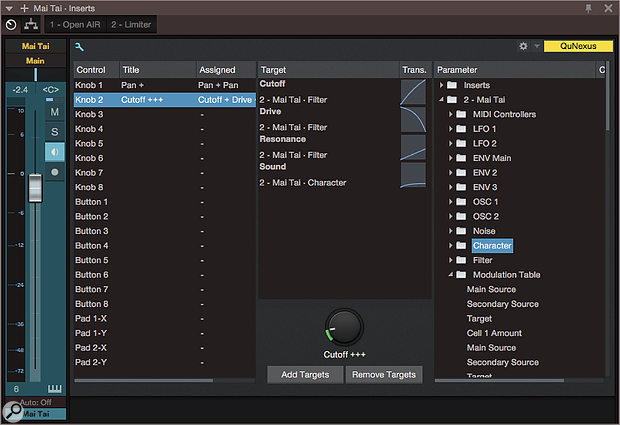This screenshot has width=620, height=425.
Task: Click the Character folder icon
Action: 461,246
